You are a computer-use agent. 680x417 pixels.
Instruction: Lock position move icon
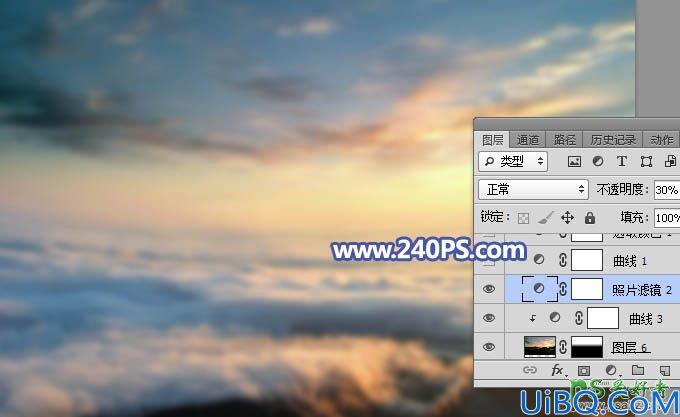[x=567, y=218]
